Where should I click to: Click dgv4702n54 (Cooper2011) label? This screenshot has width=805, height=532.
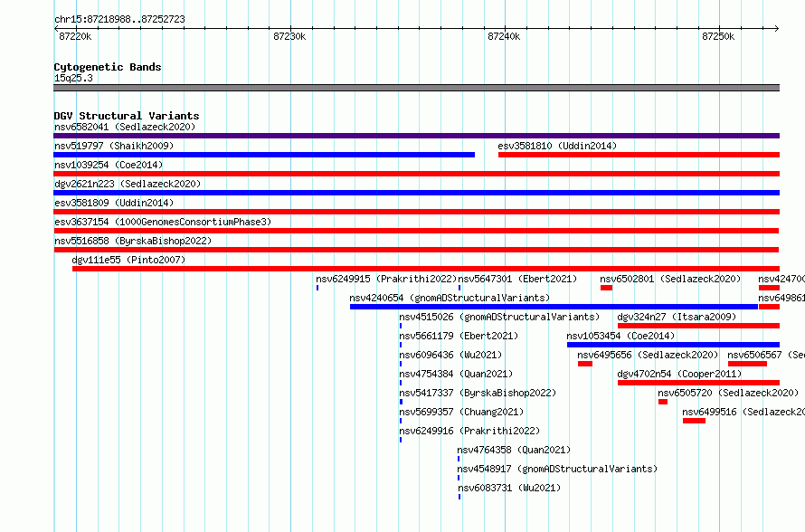pyautogui.click(x=680, y=374)
